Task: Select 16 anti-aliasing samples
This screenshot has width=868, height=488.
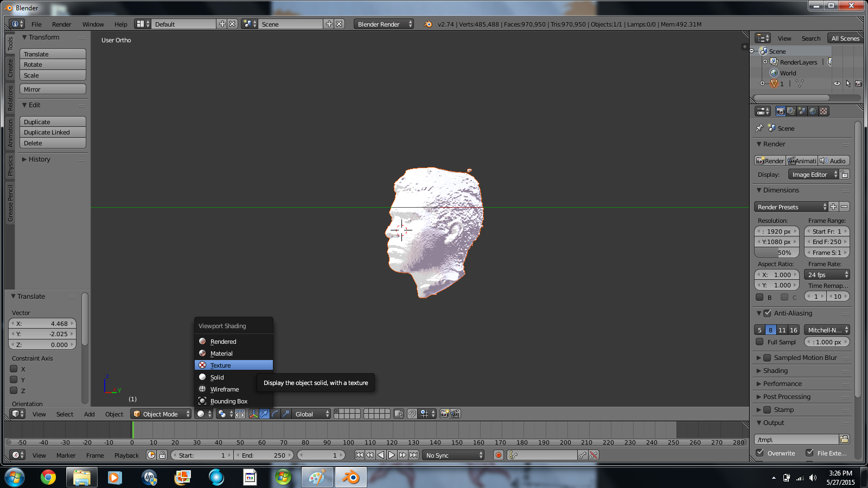Action: tap(793, 330)
